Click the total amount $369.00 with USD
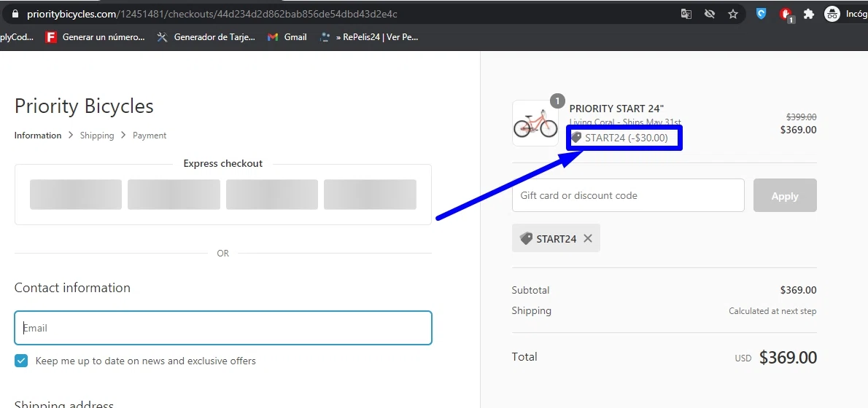Viewport: 868px width, 408px height. (775, 358)
